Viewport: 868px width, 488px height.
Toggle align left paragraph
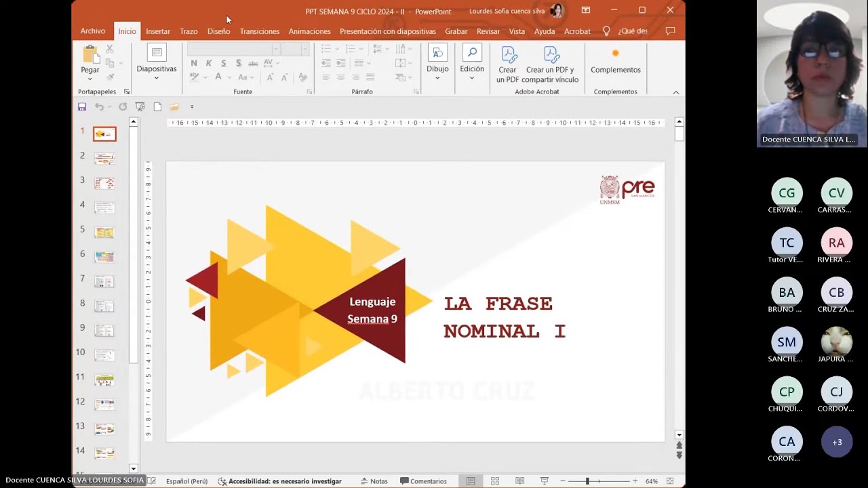(325, 77)
